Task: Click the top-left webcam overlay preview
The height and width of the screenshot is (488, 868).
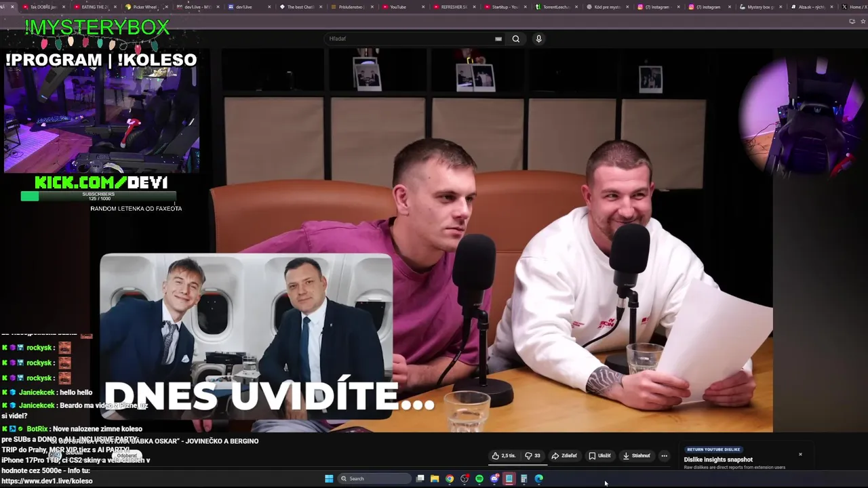Action: [102, 121]
